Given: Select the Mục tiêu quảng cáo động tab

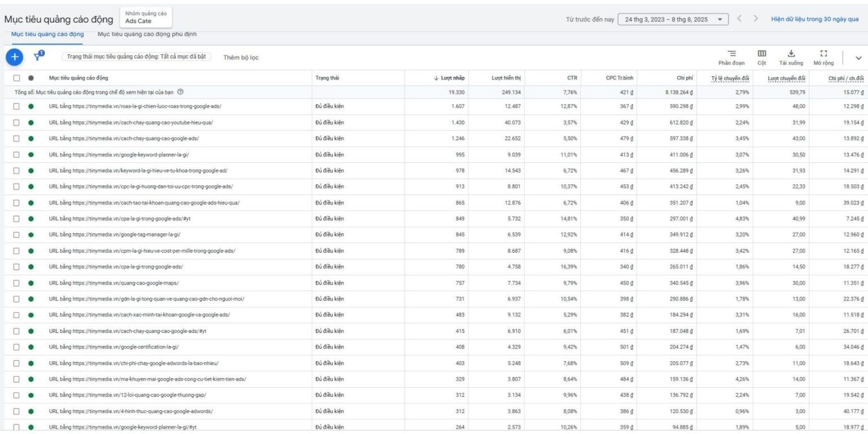Looking at the screenshot, I should click(47, 34).
